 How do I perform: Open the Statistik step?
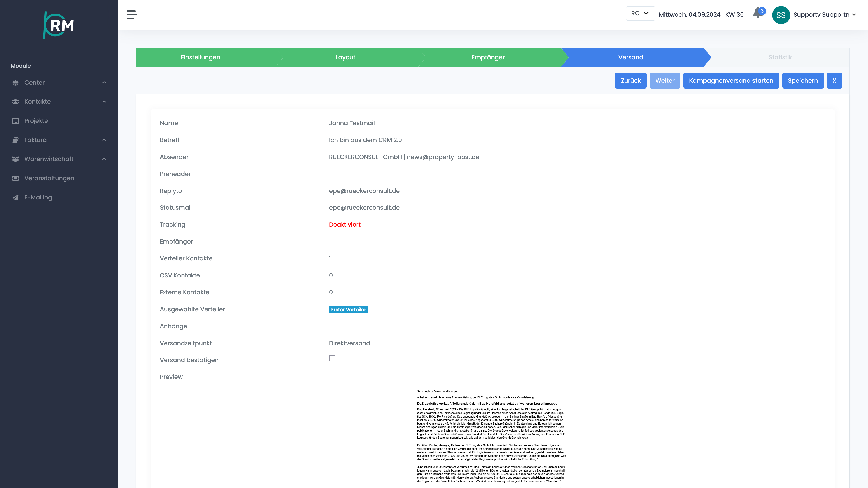click(x=780, y=57)
